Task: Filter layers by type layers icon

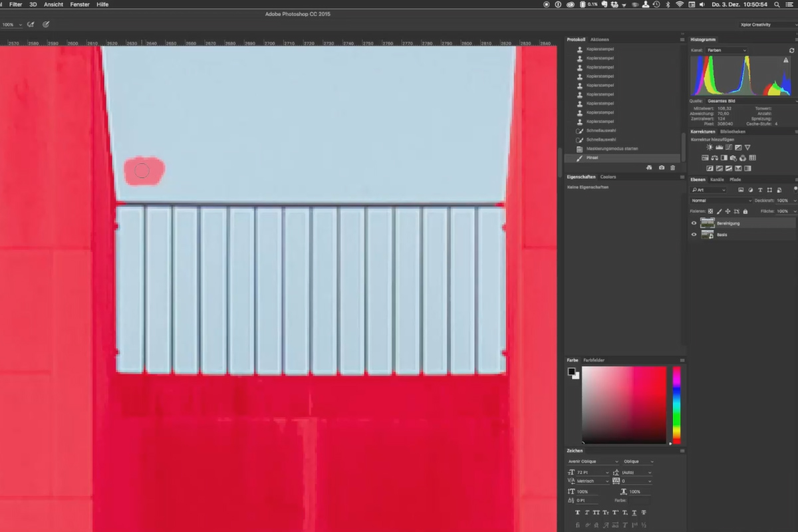Action: pos(760,190)
